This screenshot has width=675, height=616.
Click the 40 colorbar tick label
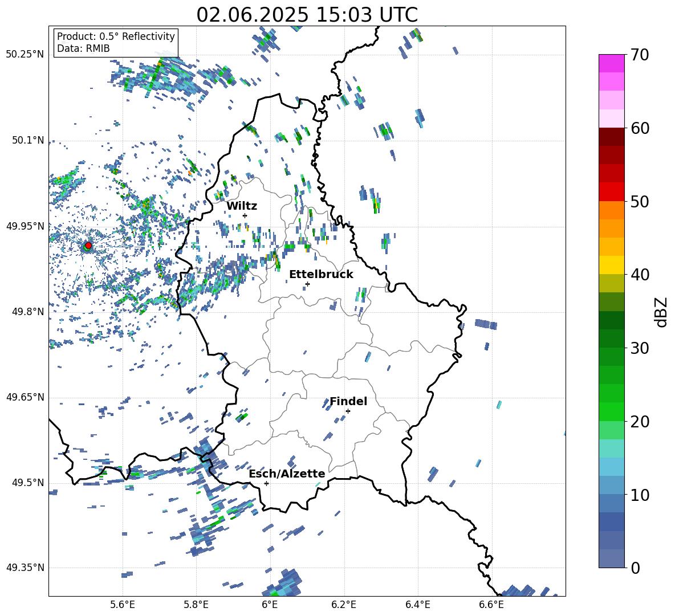639,275
